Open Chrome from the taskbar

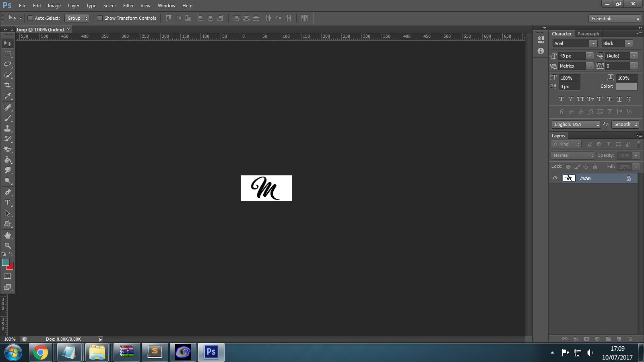click(40, 353)
